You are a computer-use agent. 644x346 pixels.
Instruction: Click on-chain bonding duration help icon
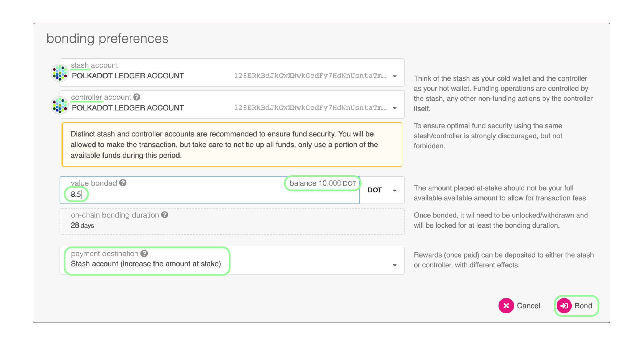tap(165, 215)
